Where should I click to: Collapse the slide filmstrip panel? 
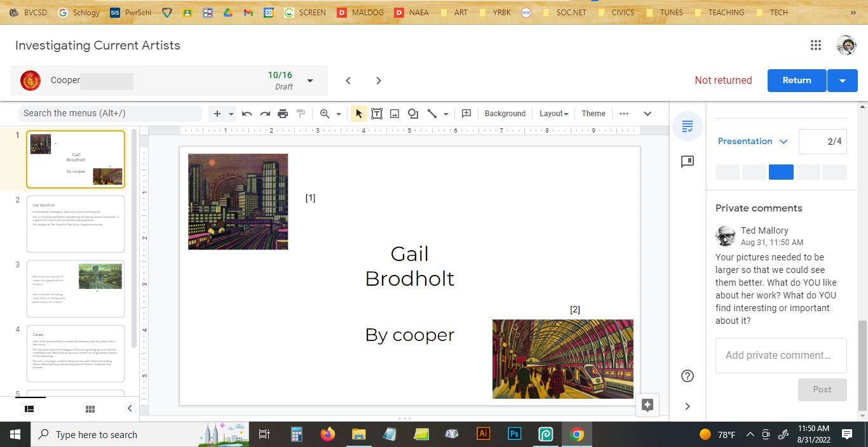pyautogui.click(x=130, y=409)
